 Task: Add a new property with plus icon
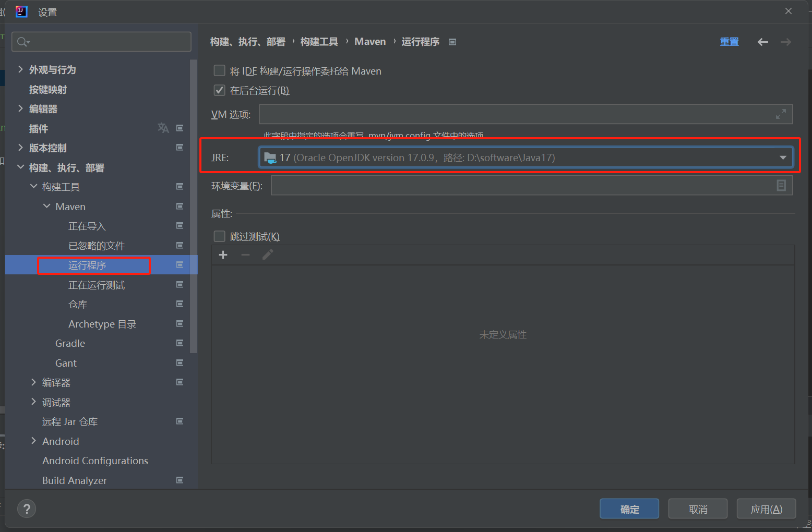223,255
